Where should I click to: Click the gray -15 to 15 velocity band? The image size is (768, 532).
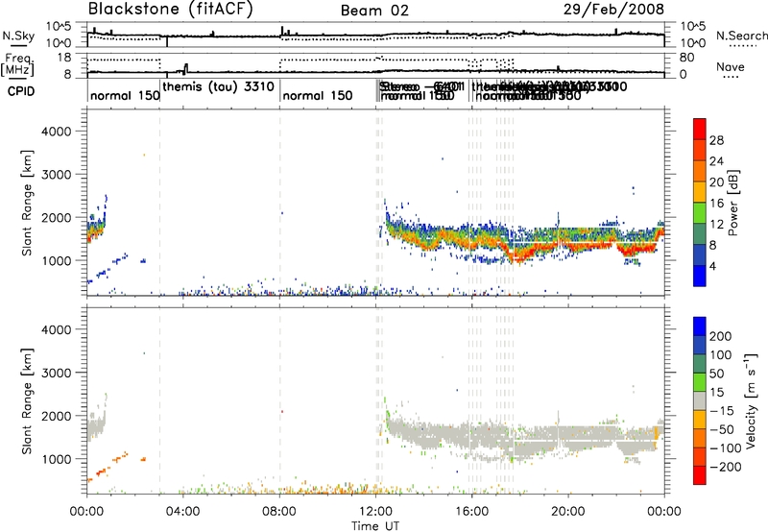click(x=700, y=401)
